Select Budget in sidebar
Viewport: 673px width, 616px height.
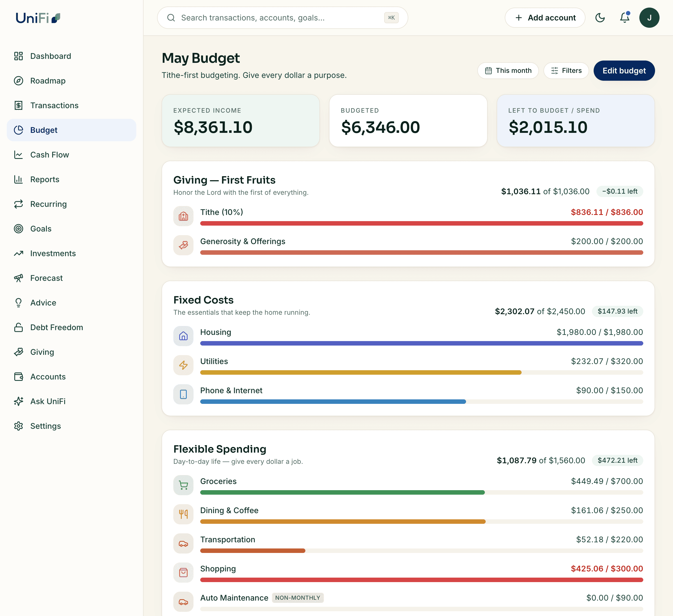pos(72,130)
